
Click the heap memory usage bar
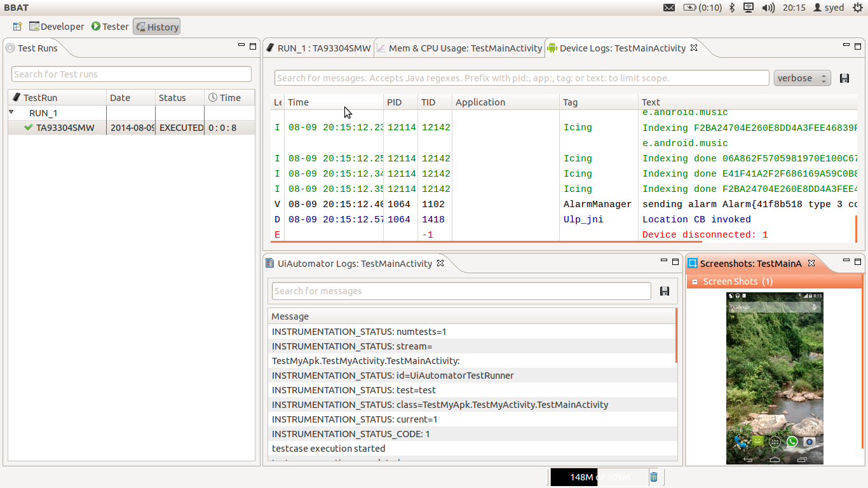click(597, 477)
